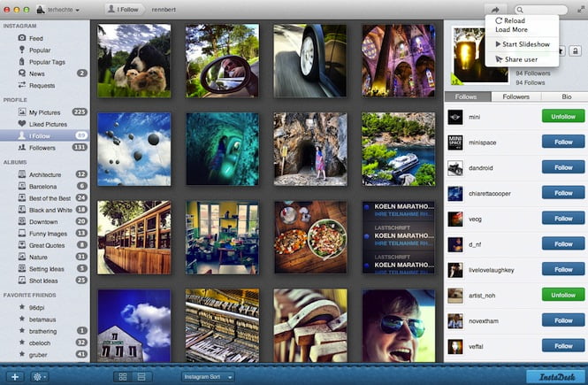Follow the user dandroid
Screen dimensions: 588x385
[563, 167]
